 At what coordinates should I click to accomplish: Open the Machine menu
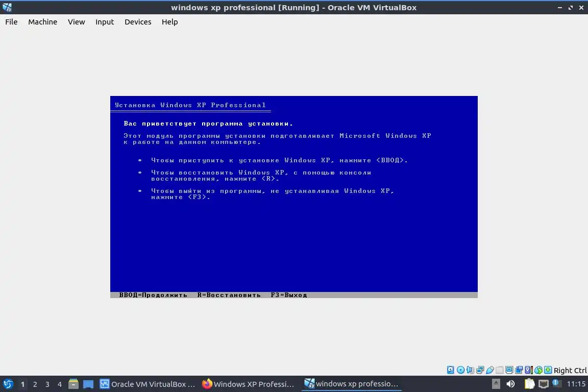pos(43,22)
